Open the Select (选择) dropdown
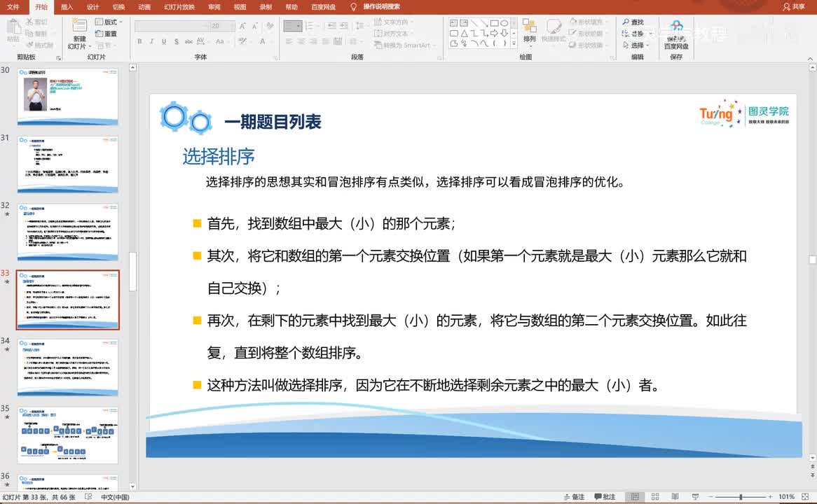This screenshot has width=817, height=504. coord(636,45)
